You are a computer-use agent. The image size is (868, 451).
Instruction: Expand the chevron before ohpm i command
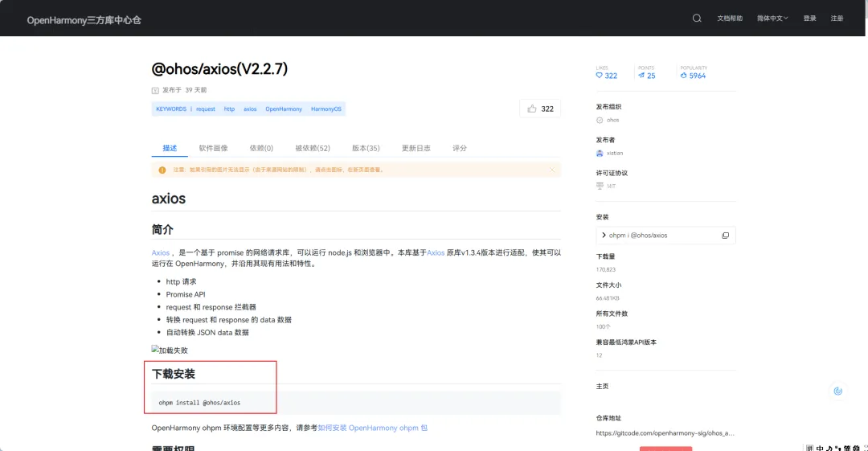[604, 236]
